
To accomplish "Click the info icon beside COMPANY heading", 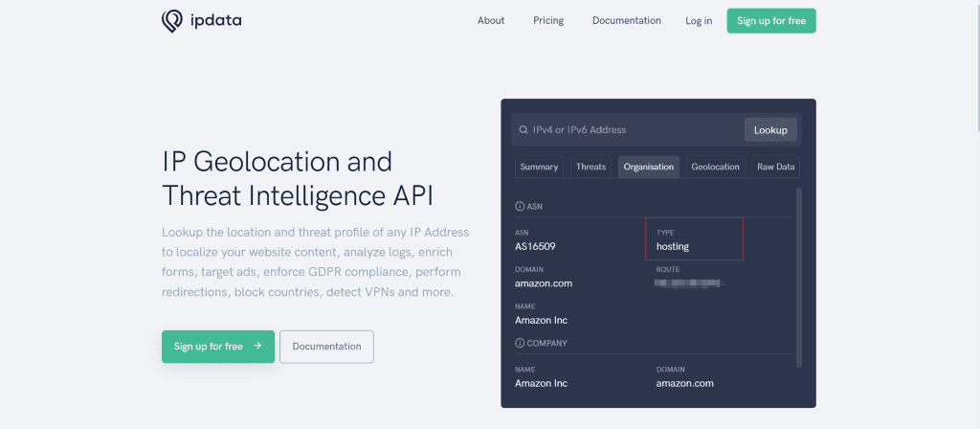I will (520, 343).
